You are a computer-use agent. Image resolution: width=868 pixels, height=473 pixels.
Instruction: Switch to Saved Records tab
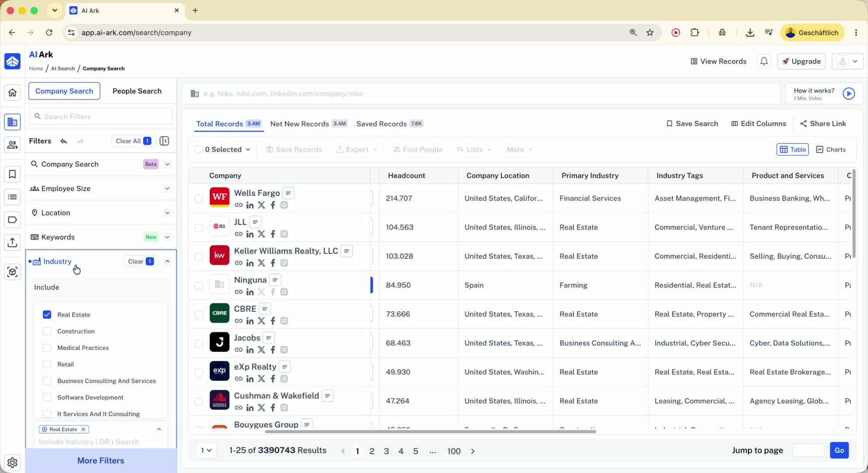point(390,124)
